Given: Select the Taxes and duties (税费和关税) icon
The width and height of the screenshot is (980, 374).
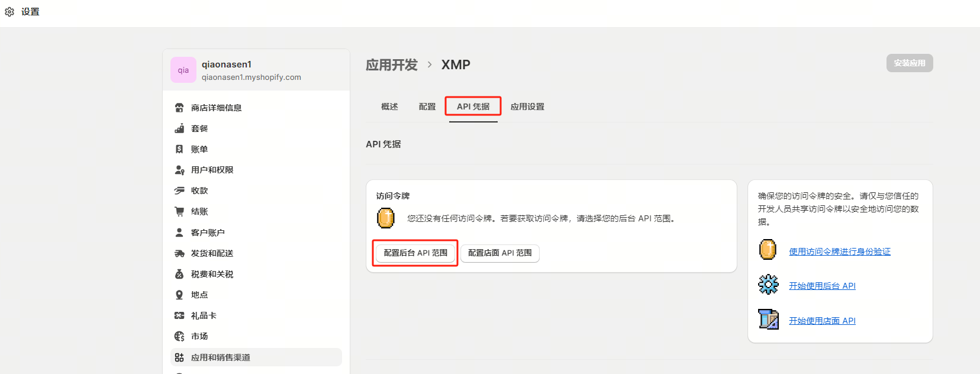Looking at the screenshot, I should pos(179,274).
